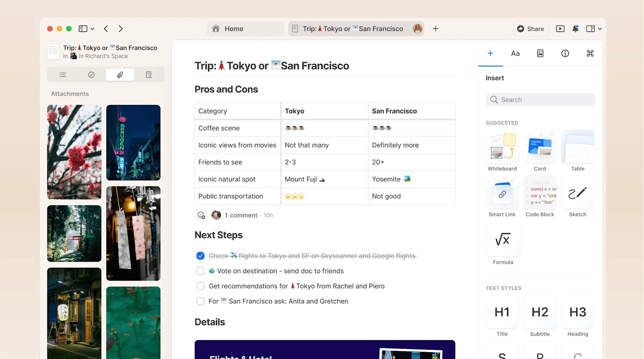Show the table of contents list view
This screenshot has height=359, width=644.
(63, 75)
